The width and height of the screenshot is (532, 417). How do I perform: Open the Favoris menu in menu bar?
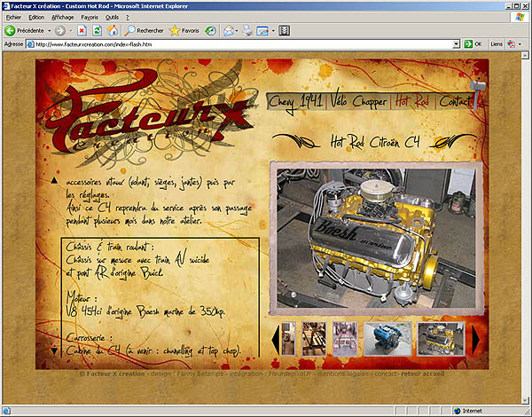(x=90, y=18)
